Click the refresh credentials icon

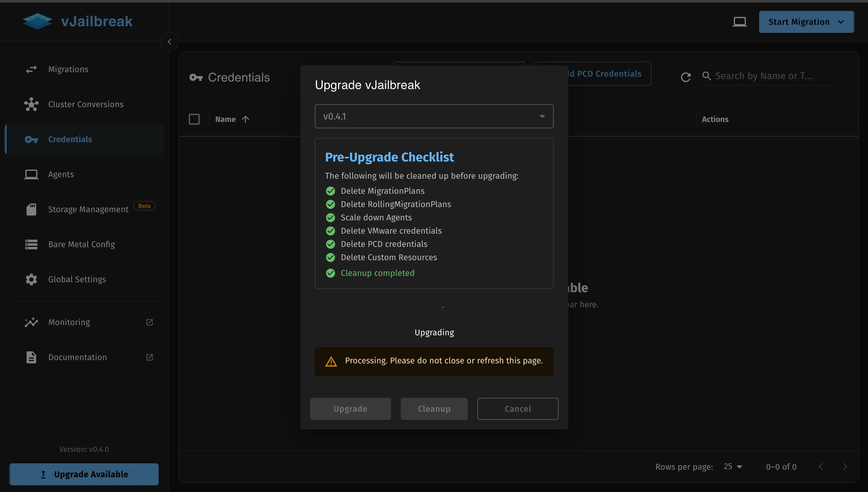[x=685, y=77]
